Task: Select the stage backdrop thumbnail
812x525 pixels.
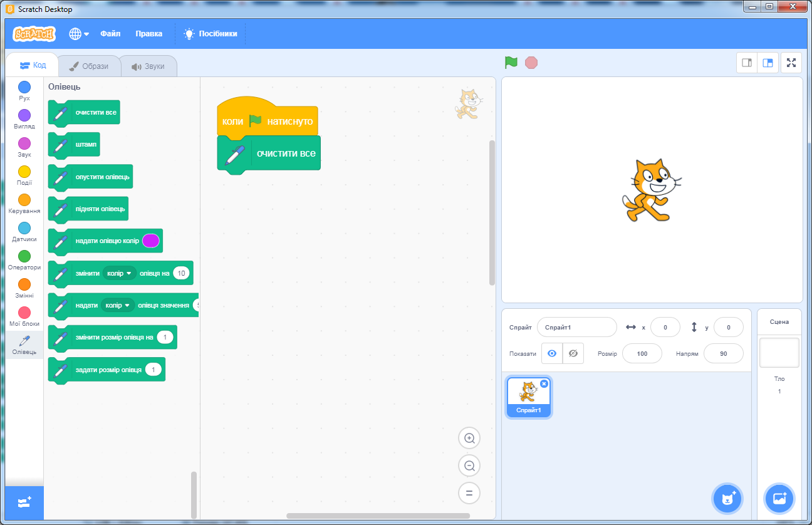Action: pyautogui.click(x=779, y=353)
